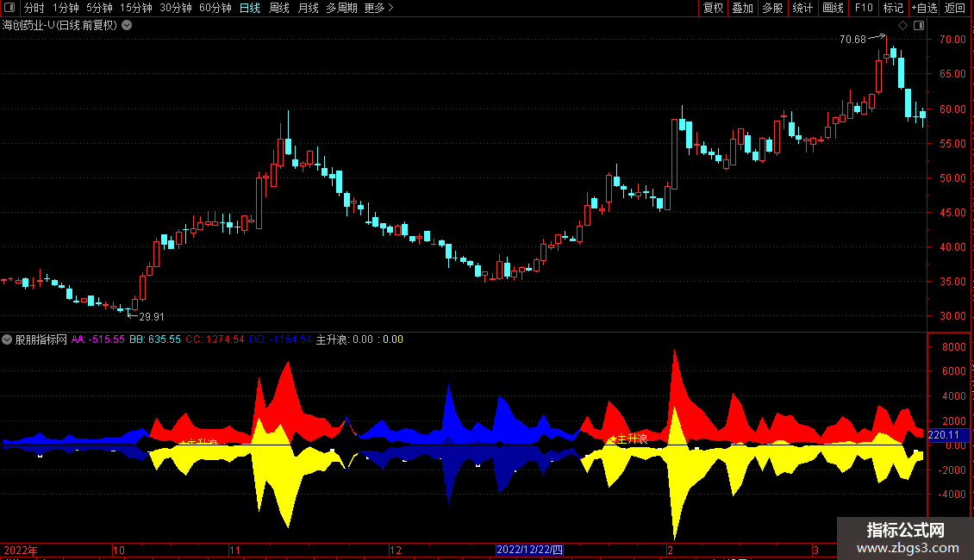The height and width of the screenshot is (560, 974).
Task: Switch to 月线 monthly chart
Action: 308,8
